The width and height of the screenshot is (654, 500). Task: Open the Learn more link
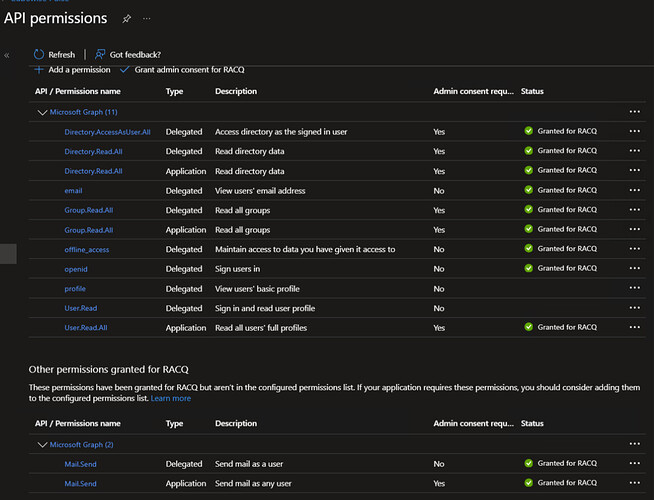171,398
